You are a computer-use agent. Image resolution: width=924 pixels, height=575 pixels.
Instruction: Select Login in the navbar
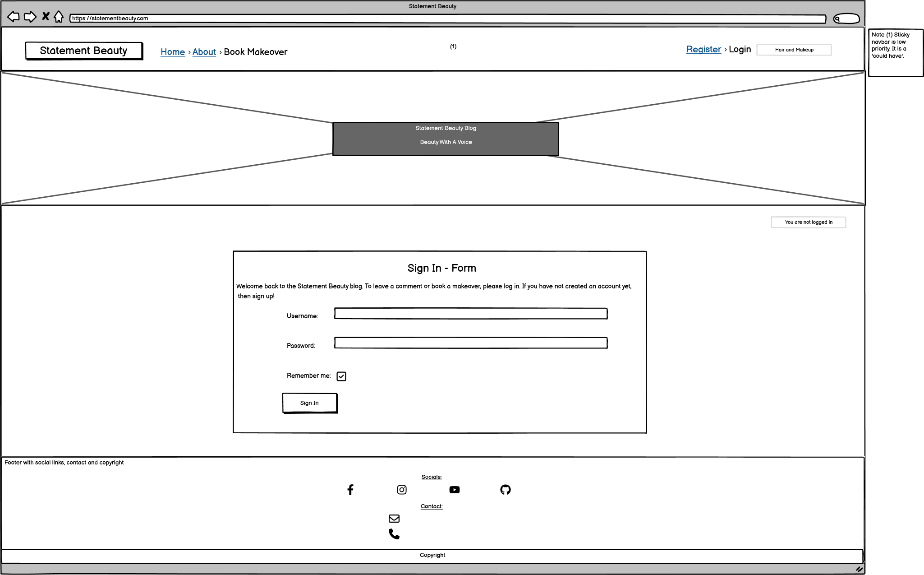pos(740,49)
